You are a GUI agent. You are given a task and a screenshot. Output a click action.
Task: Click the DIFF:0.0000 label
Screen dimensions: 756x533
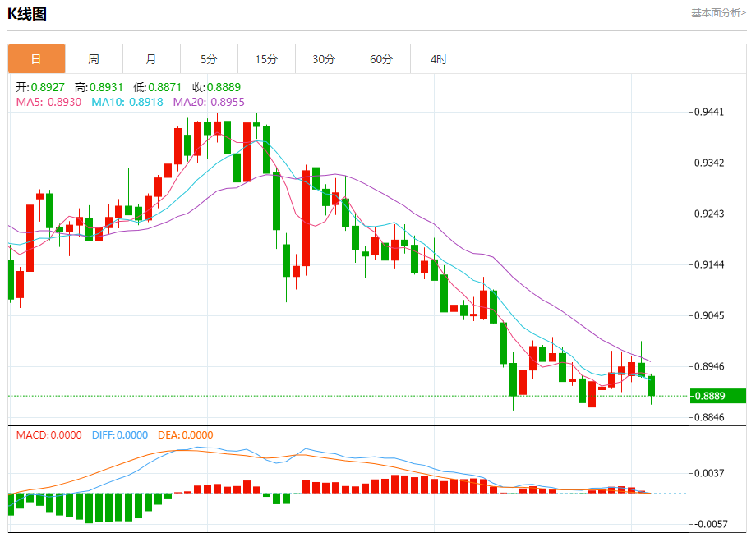[120, 435]
